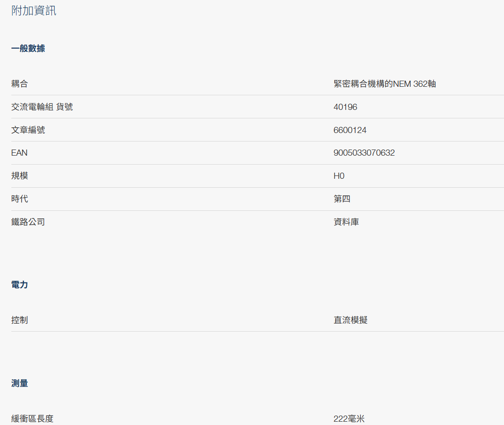Select the value 6600124

pyautogui.click(x=349, y=130)
